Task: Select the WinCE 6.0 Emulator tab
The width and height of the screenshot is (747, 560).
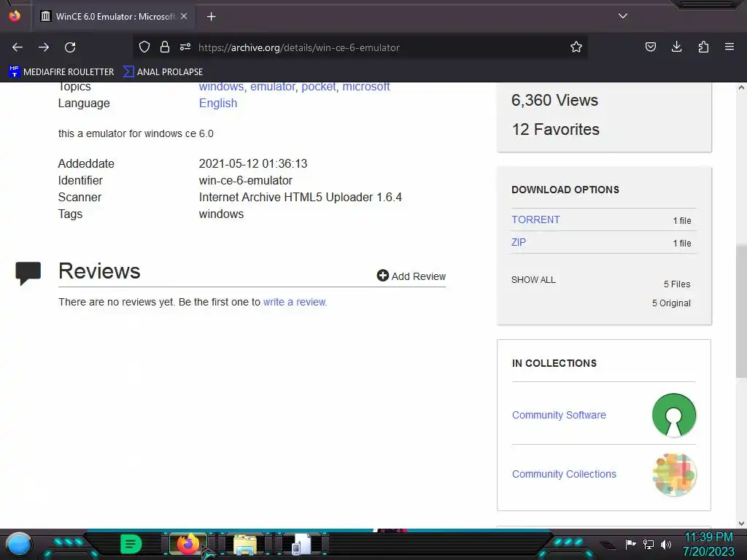Action: click(x=113, y=17)
